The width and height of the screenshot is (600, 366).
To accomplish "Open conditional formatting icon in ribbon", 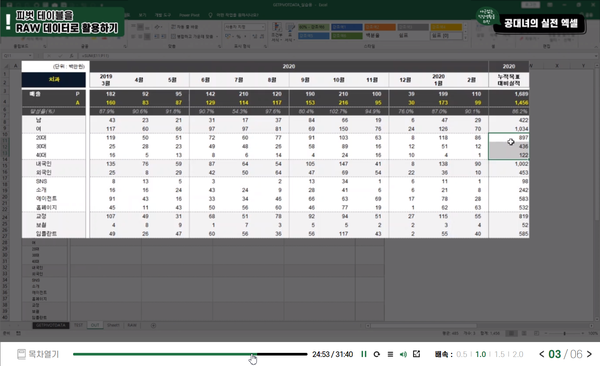I will [277, 32].
